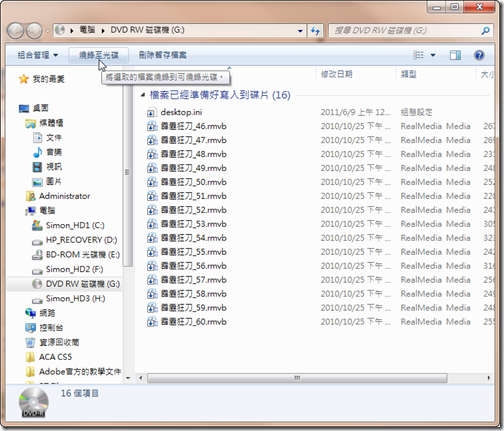Viewport: 504px width, 431px height.
Task: Select file 霹靂狂刀_59.rmvb
Action: click(x=187, y=308)
